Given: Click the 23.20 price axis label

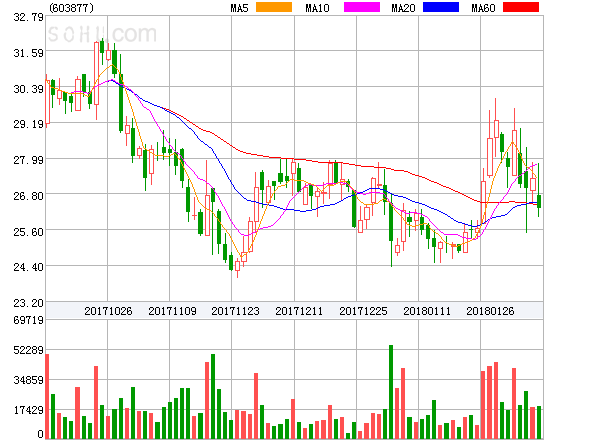Looking at the screenshot, I should [x=29, y=303].
